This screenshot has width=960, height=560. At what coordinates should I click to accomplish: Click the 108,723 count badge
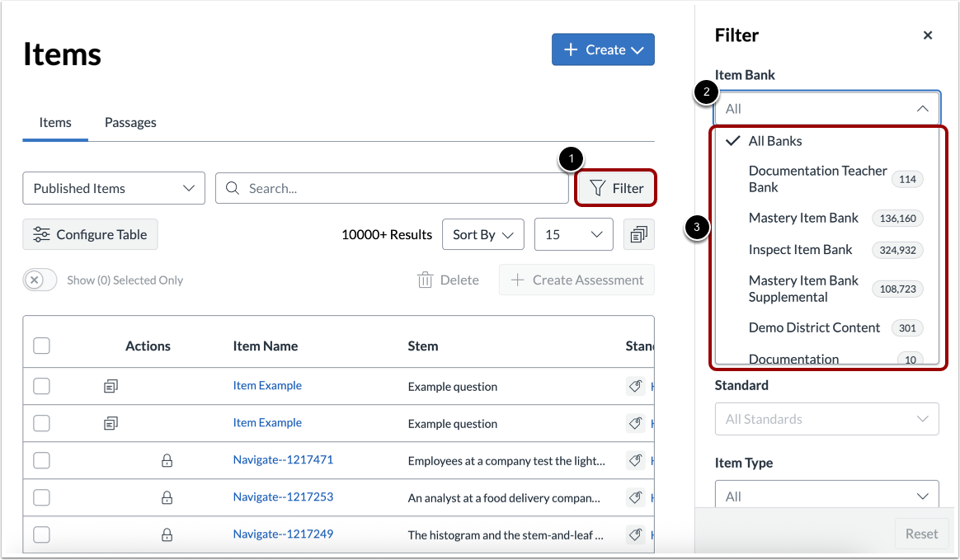[x=897, y=289]
